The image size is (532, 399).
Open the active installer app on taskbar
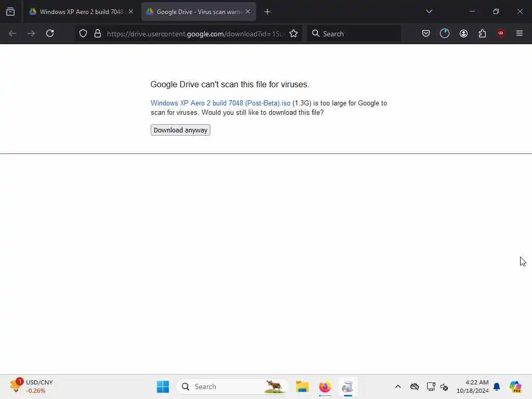pos(348,387)
